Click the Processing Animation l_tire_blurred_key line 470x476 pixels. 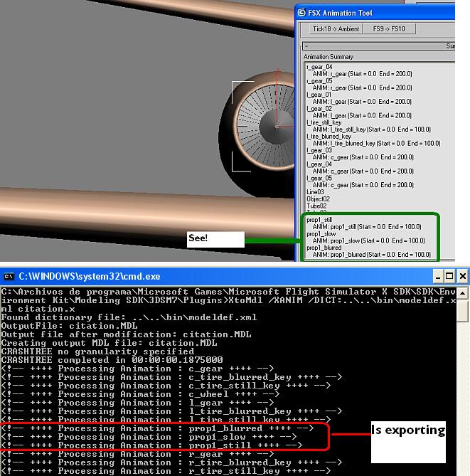pyautogui.click(x=171, y=411)
